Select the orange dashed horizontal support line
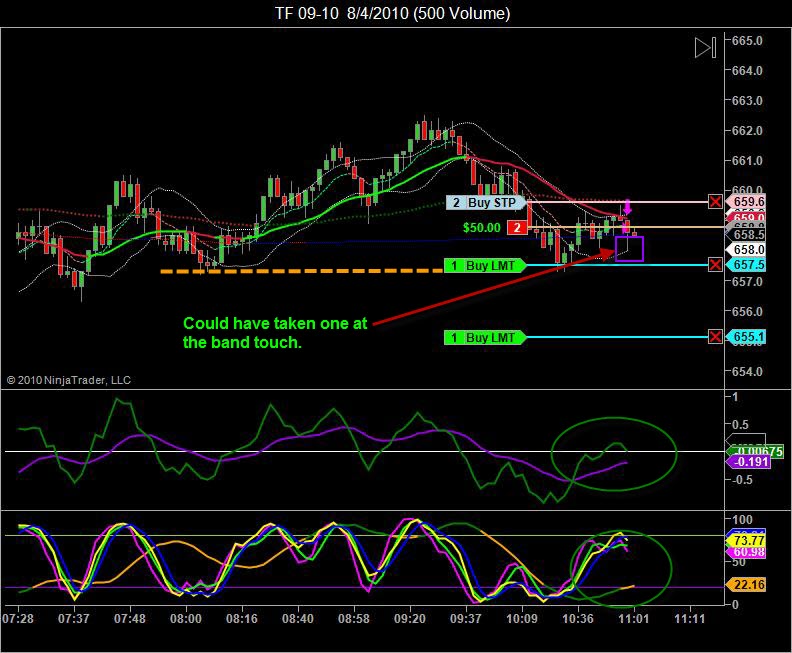Screen dimensions: 792x653 pyautogui.click(x=301, y=271)
